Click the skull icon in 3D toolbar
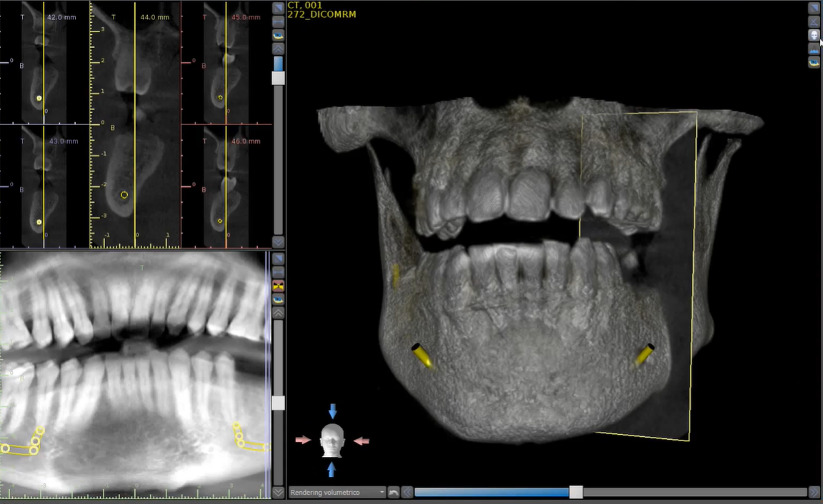Viewport: 823px width, 504px height. tap(814, 35)
